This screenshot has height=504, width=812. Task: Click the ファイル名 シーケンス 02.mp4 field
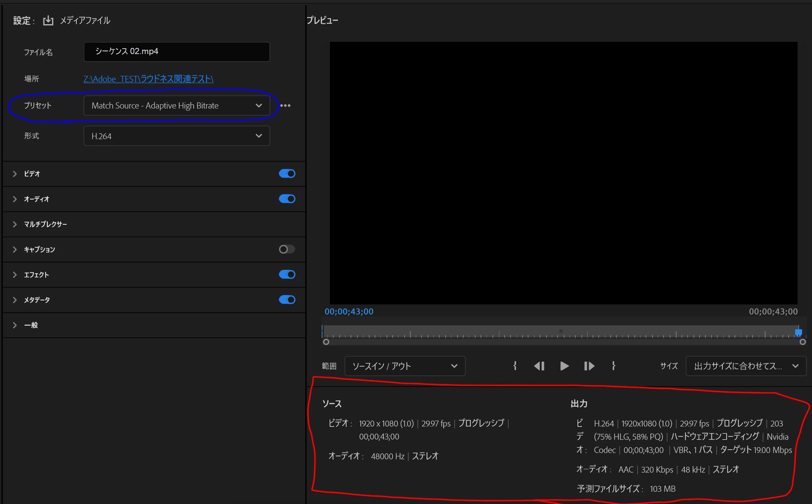coord(177,52)
